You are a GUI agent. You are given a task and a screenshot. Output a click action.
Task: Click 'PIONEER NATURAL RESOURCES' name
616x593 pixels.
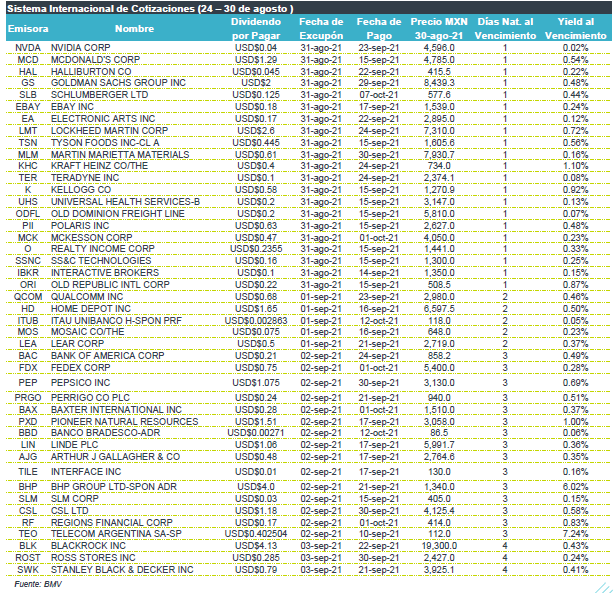click(125, 422)
